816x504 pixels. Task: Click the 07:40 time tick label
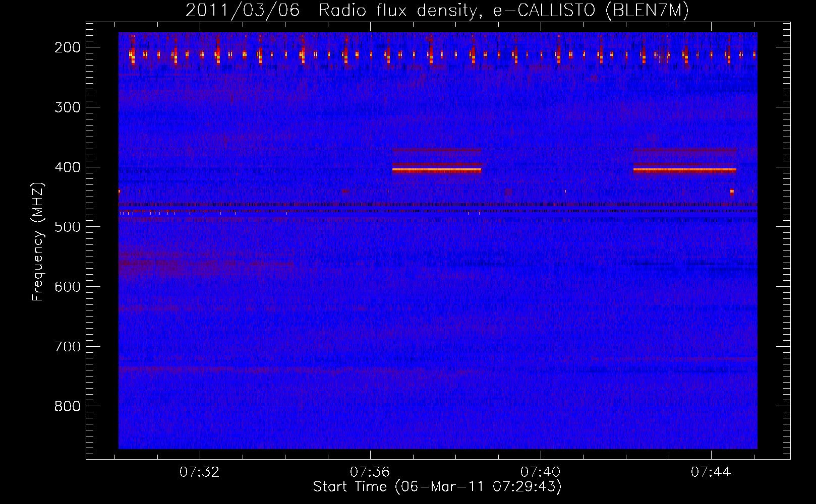541,472
